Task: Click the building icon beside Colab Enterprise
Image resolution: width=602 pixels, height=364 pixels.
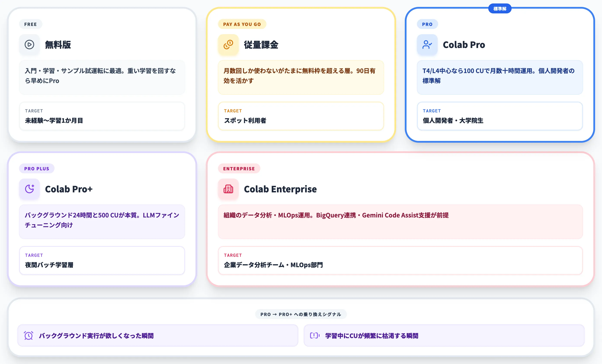Action: (228, 189)
